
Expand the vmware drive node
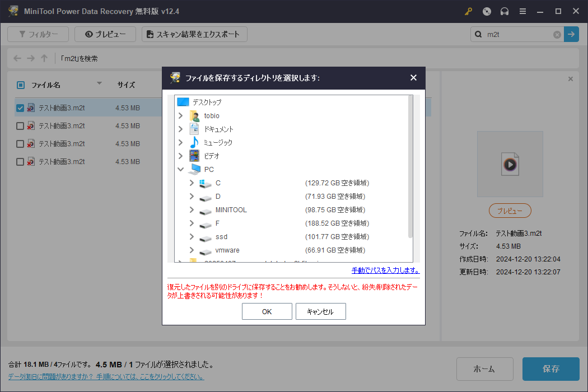pyautogui.click(x=192, y=250)
